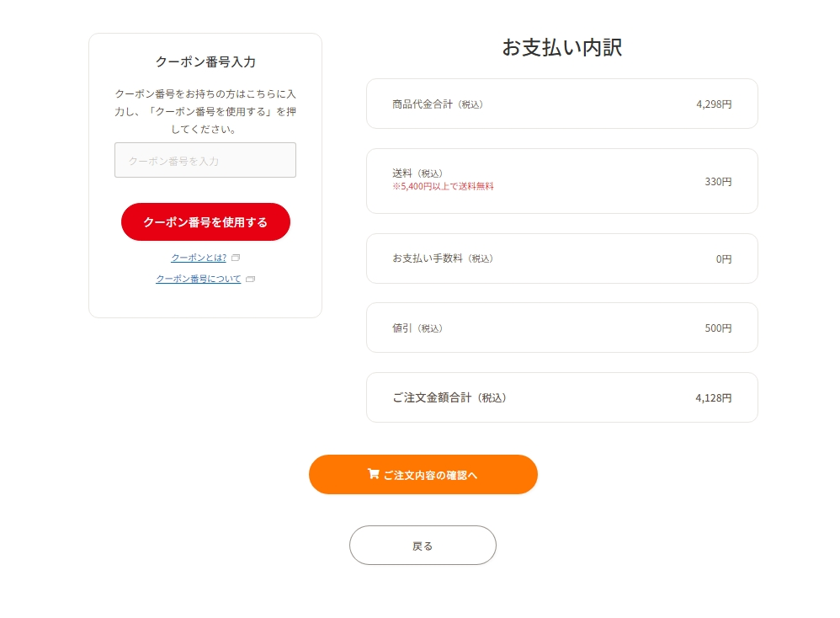Click the 値引（税込）label
The height and width of the screenshot is (618, 840).
[417, 328]
